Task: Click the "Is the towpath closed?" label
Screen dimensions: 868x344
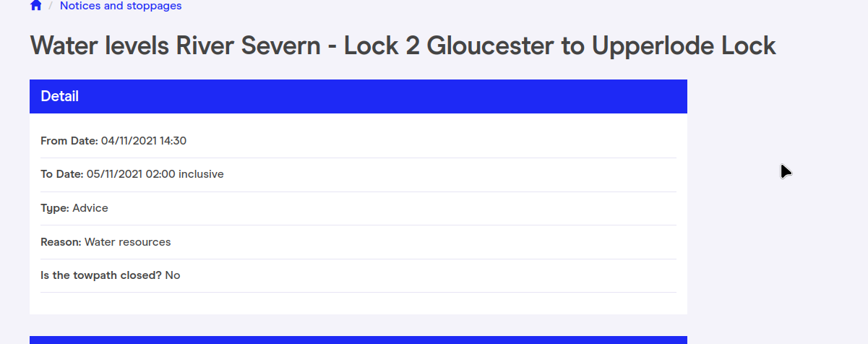Action: click(101, 275)
